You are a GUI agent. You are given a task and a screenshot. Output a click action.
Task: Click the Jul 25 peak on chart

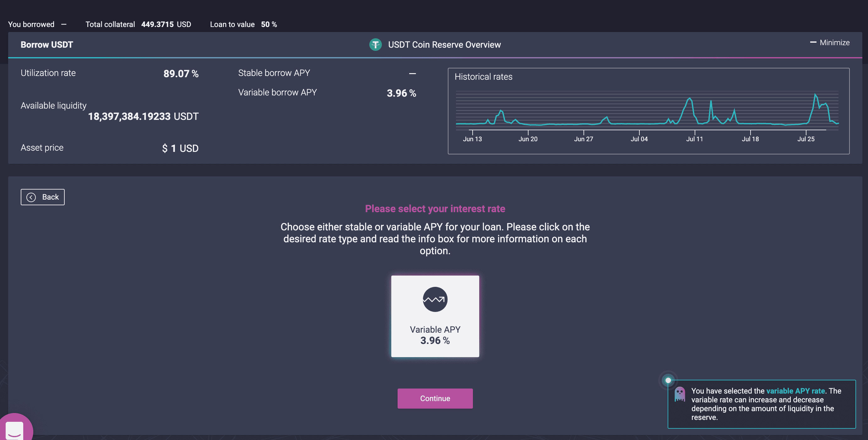[x=815, y=94]
